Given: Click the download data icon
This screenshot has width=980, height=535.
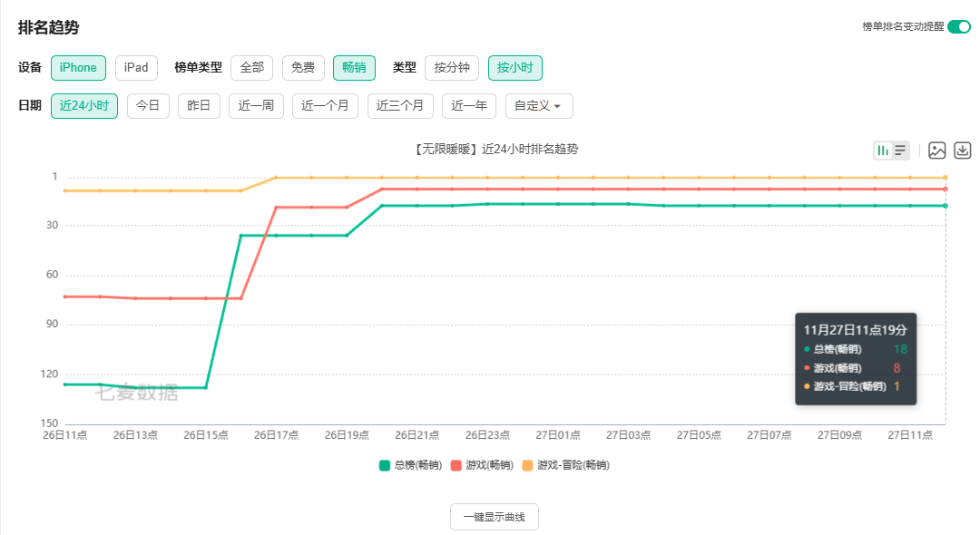Looking at the screenshot, I should pyautogui.click(x=962, y=151).
